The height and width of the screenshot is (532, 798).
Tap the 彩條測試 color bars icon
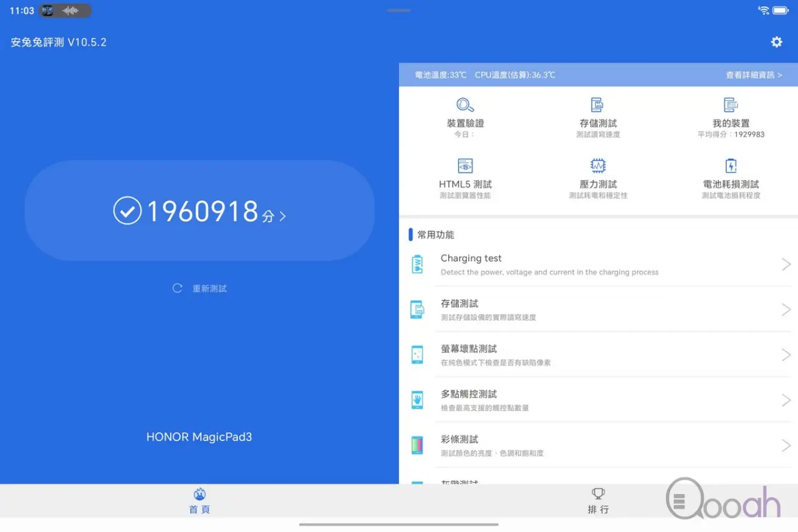coord(417,445)
